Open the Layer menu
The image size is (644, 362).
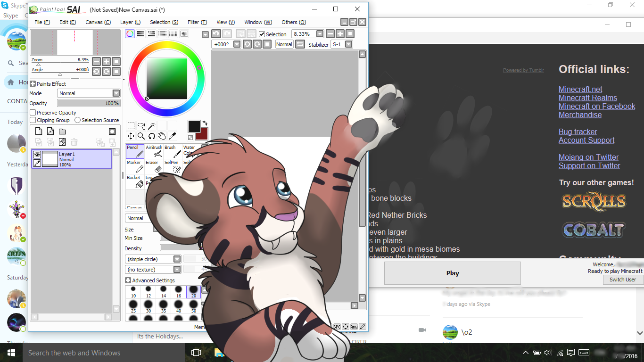pyautogui.click(x=130, y=22)
